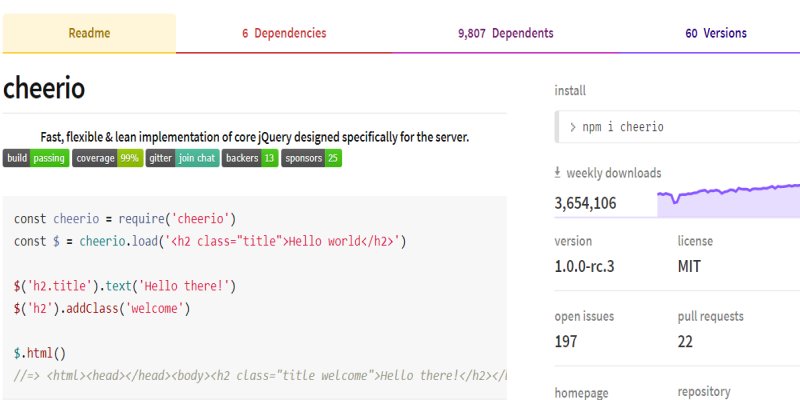Select the package description tagline text

255,137
